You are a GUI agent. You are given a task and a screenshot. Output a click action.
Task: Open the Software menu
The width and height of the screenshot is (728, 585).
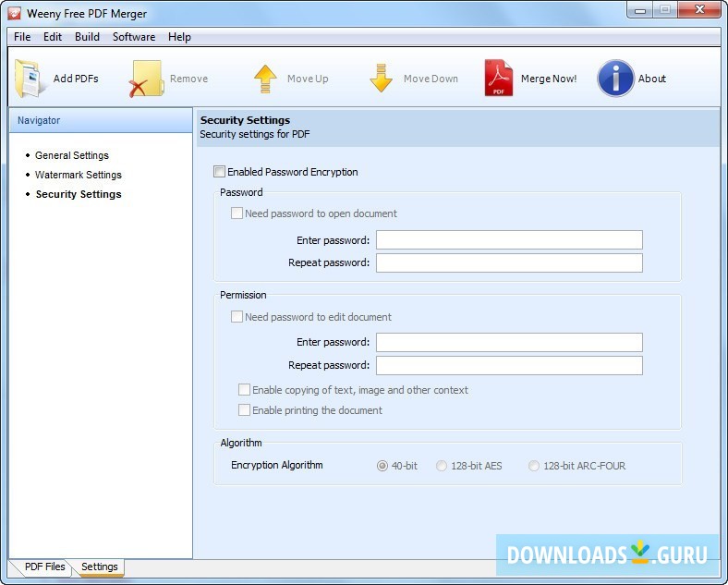tap(134, 37)
